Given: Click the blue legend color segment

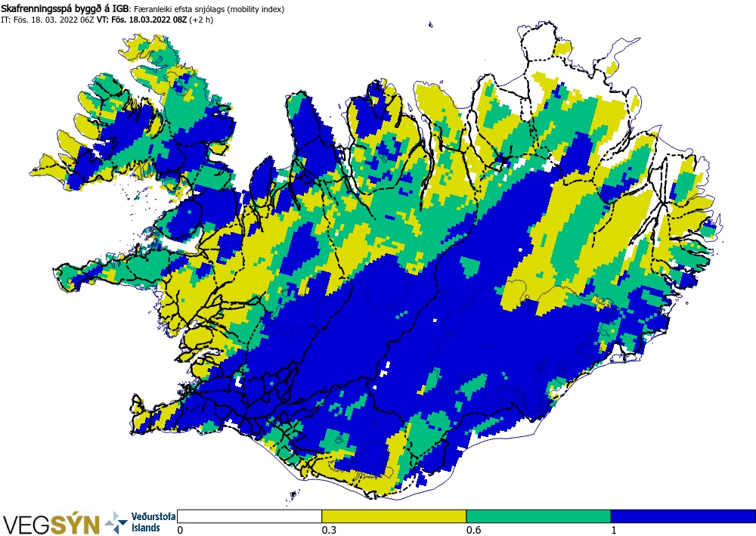Looking at the screenshot, I should coord(683,516).
